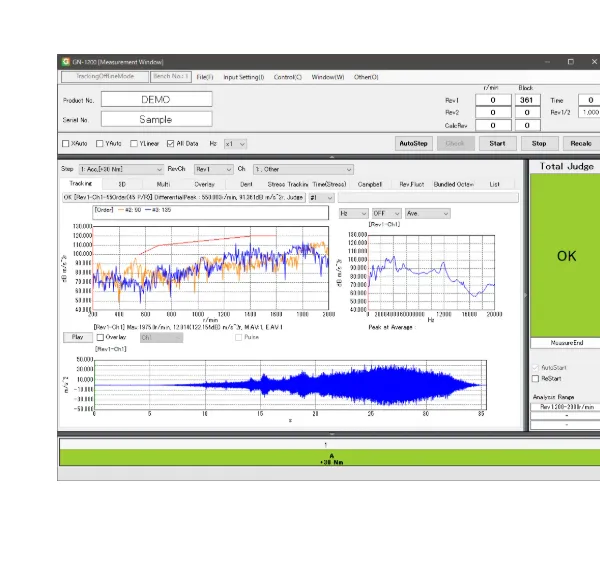Click the Rev1/2 field showing 1.000

tap(590, 112)
